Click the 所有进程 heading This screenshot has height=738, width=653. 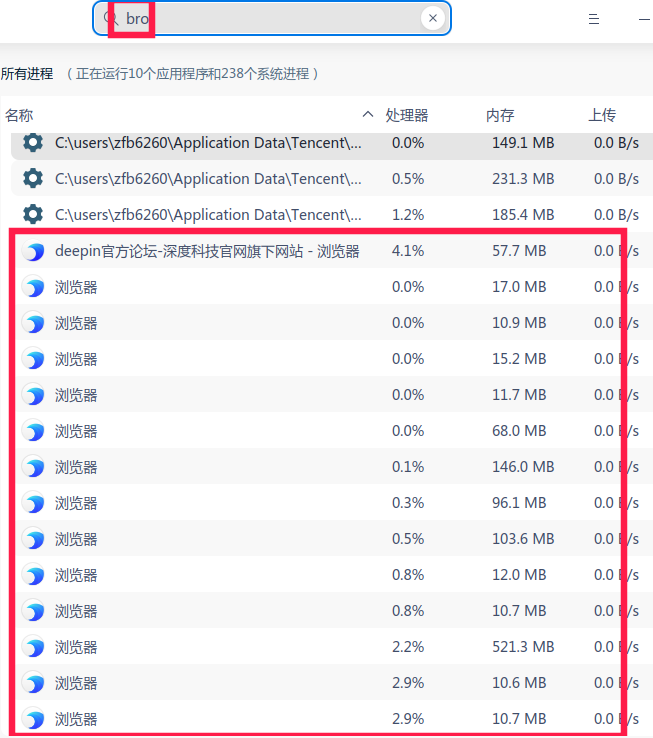coord(27,74)
